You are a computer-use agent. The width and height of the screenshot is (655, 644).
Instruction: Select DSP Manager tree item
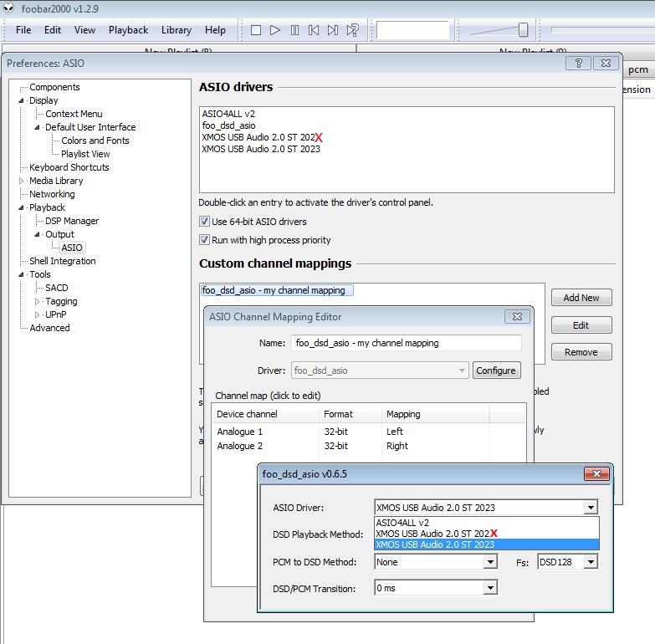[x=72, y=221]
